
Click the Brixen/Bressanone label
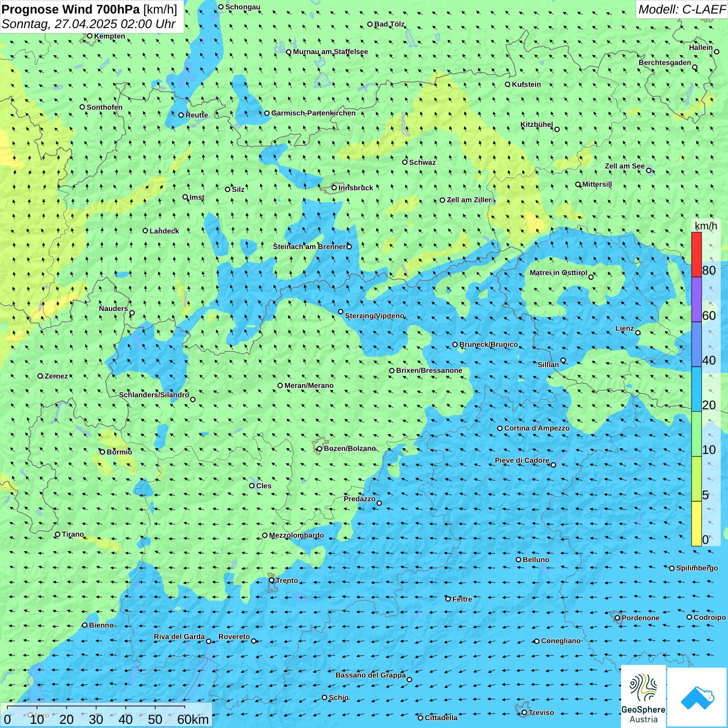[x=429, y=370]
